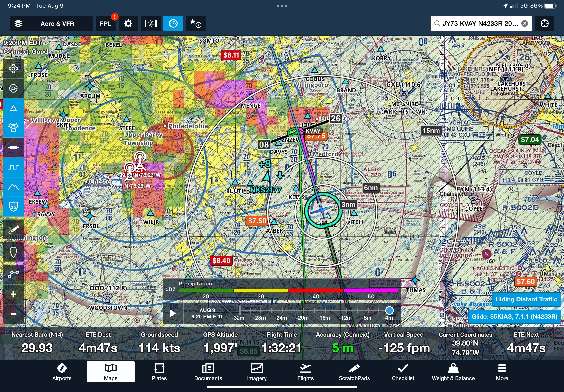Image resolution: width=564 pixels, height=392 pixels.
Task: Select the annotation drawing pencil tool
Action: point(13,229)
